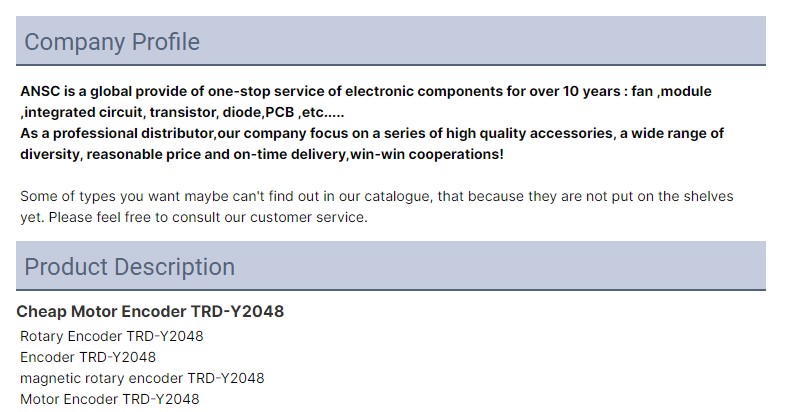Click the Motor Encoder TRD-Y2048 line
790x412 pixels.
pyautogui.click(x=109, y=399)
